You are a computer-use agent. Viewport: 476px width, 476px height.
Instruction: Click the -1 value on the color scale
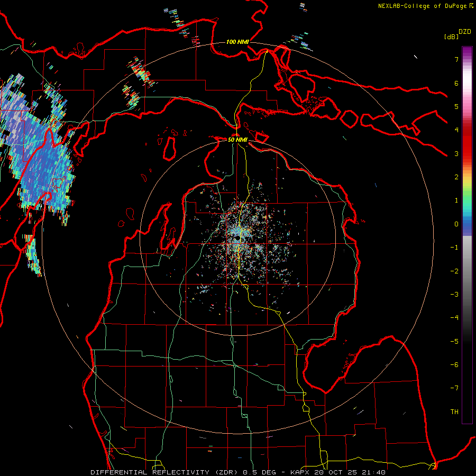(x=454, y=248)
